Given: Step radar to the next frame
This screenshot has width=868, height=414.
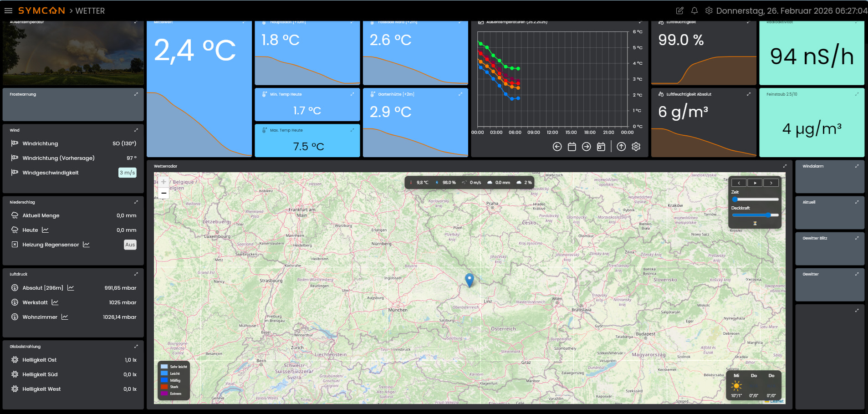Looking at the screenshot, I should click(771, 183).
